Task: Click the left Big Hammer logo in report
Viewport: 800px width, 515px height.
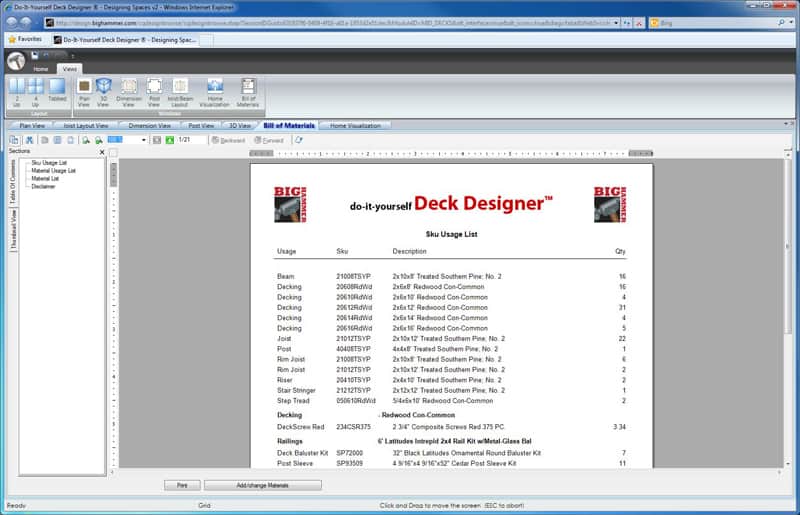Action: click(290, 204)
